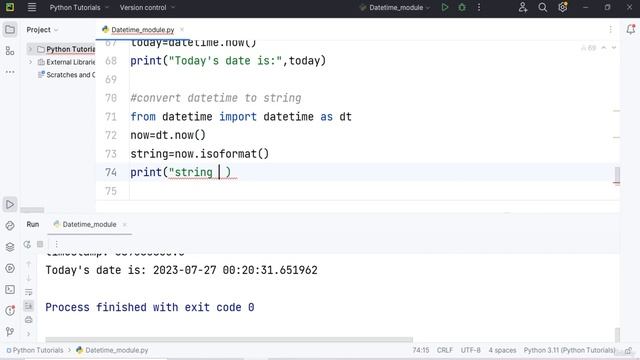Click the run console horizontal scrollbar
Image resolution: width=640 pixels, height=360 pixels.
pyautogui.click(x=229, y=340)
